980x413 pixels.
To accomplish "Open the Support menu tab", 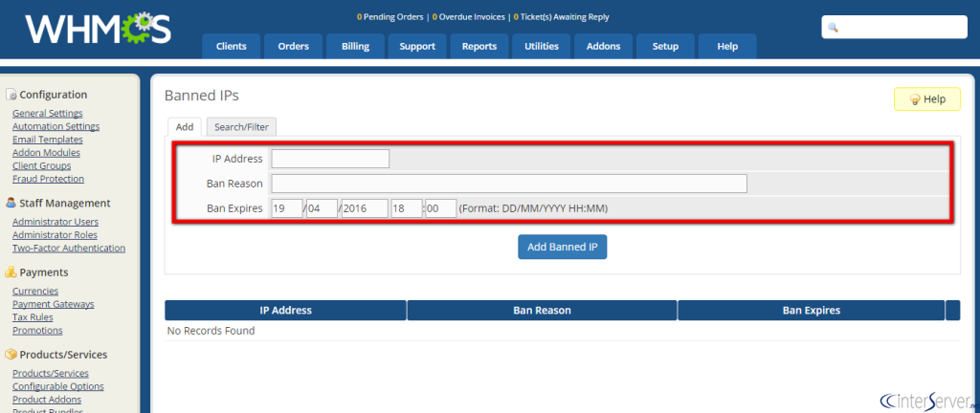I will pos(417,46).
